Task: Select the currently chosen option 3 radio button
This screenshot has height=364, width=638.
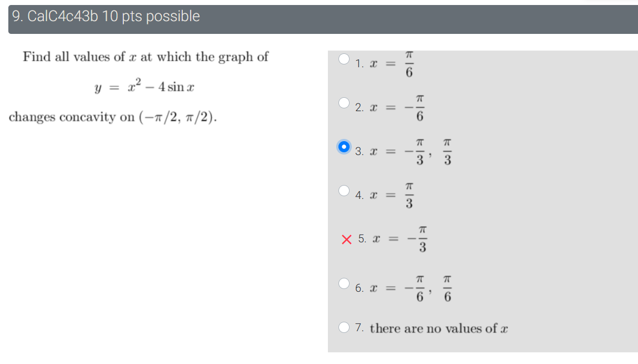Action: [343, 147]
